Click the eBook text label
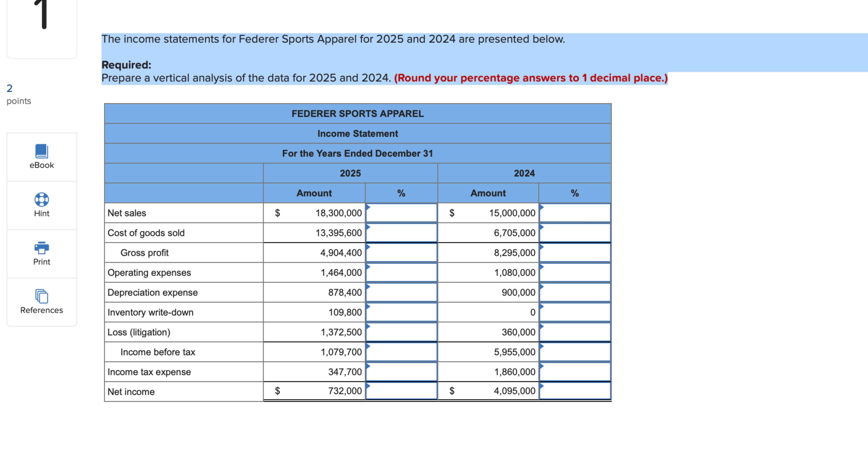The height and width of the screenshot is (454, 868). [41, 165]
